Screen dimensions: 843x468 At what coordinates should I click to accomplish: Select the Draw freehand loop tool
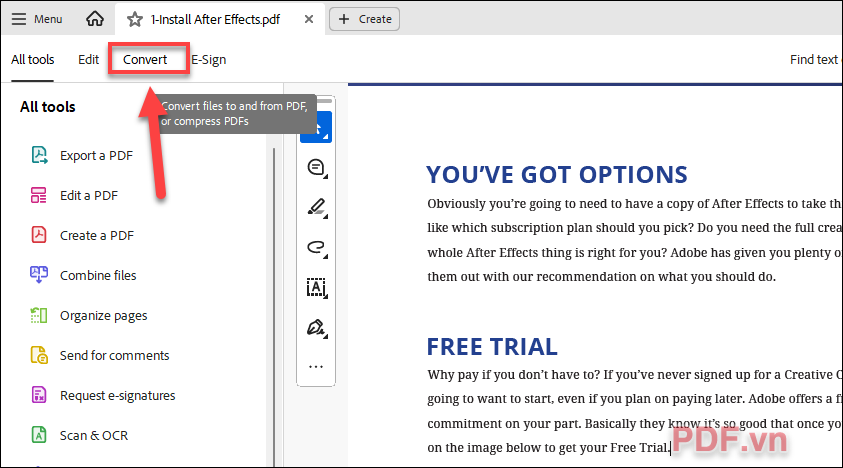(316, 247)
